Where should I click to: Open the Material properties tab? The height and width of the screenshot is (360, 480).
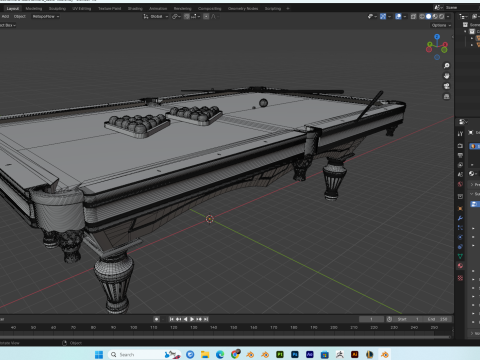pyautogui.click(x=460, y=266)
